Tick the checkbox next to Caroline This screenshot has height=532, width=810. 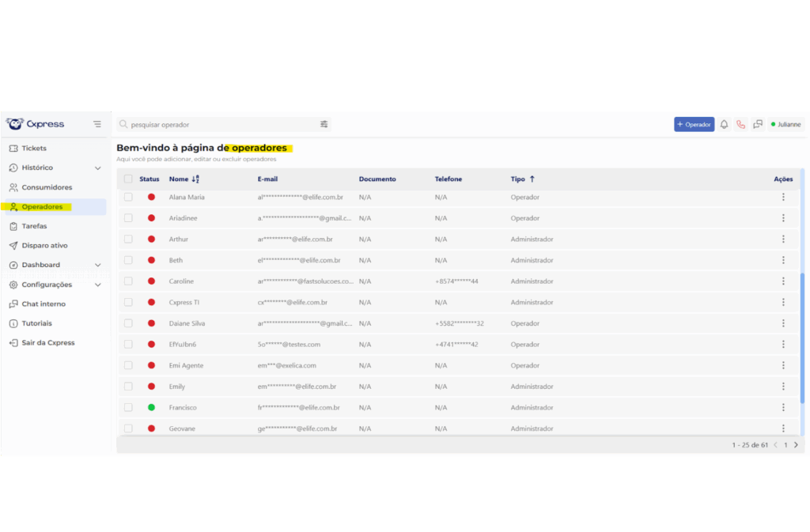click(128, 281)
